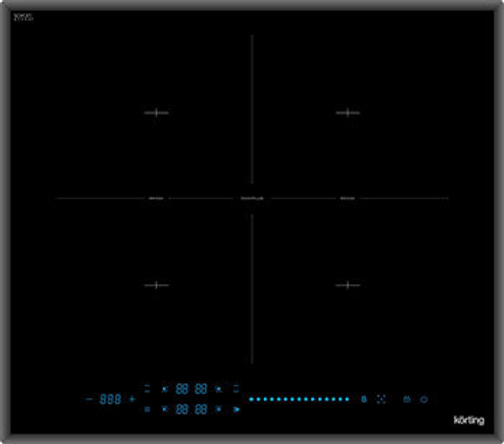Tap the small icon right of the top-right display
504x444 pixels.
219,390
